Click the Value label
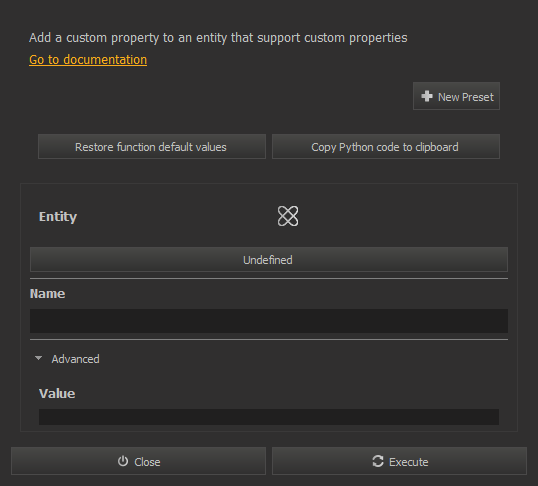 pos(57,394)
